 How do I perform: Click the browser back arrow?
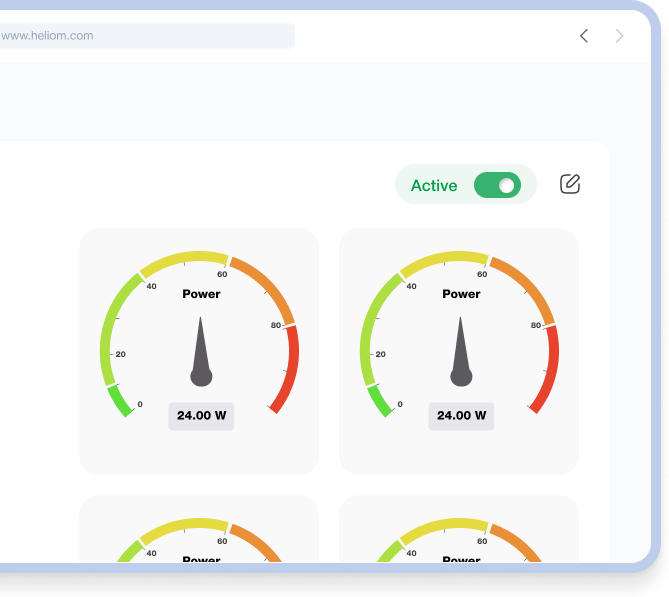(584, 36)
